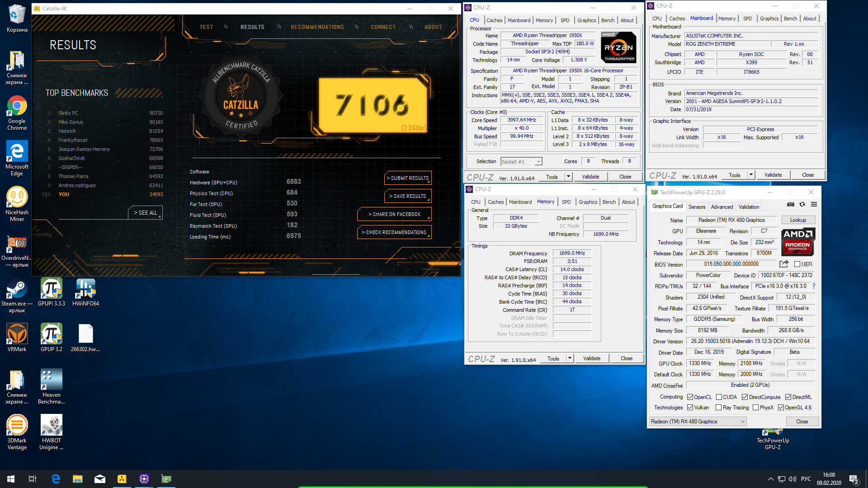This screenshot has width=868, height=488.
Task: Open OverdriveN shortcut on desktop
Action: [x=17, y=251]
